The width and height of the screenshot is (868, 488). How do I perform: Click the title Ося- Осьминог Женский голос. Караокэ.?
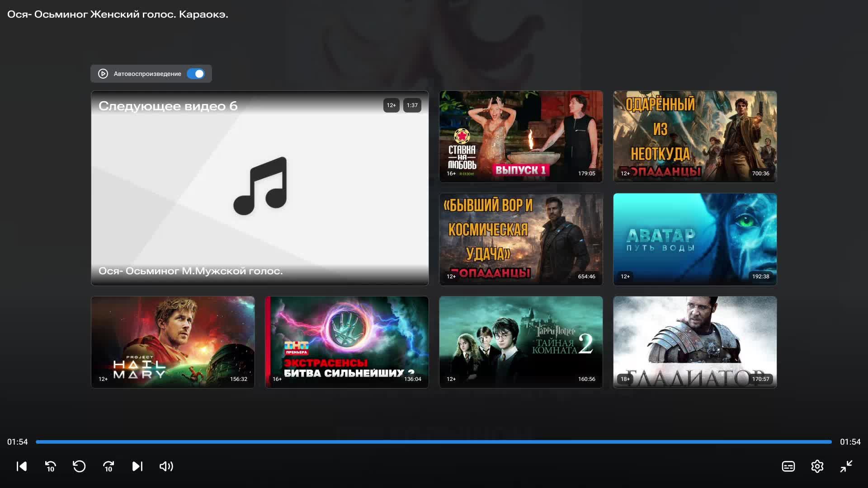click(118, 14)
